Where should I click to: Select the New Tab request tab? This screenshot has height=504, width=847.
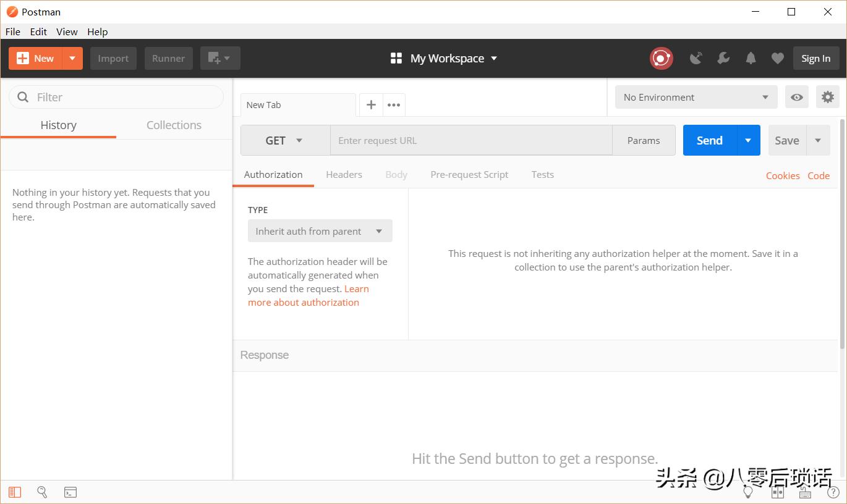click(x=298, y=105)
